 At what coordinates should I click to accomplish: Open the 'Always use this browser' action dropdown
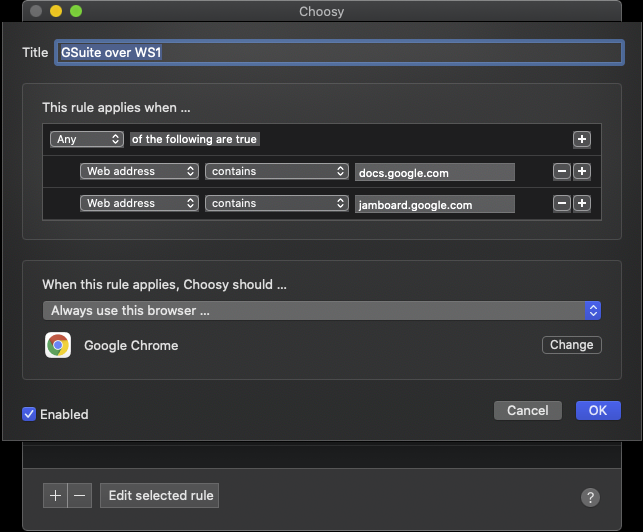tap(322, 311)
